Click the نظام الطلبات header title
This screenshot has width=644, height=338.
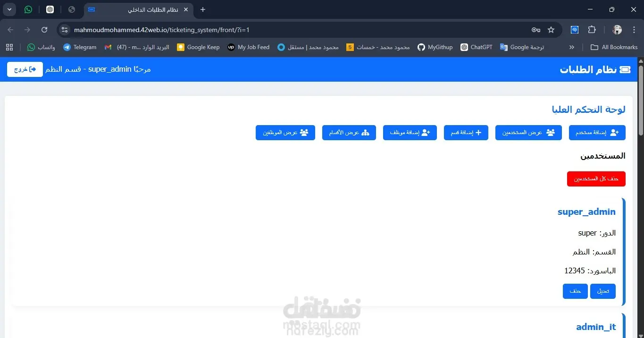(x=595, y=69)
